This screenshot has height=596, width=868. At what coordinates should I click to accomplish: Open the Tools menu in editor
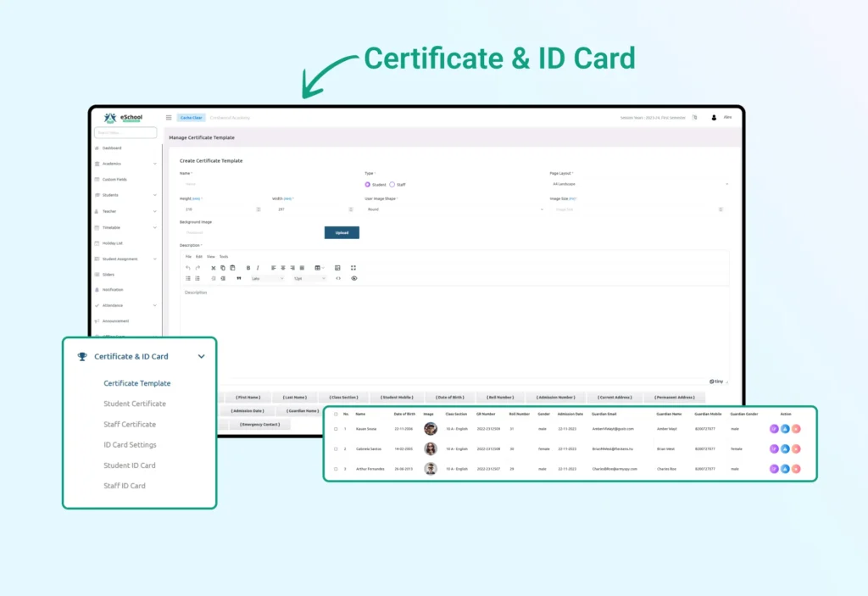pos(224,256)
